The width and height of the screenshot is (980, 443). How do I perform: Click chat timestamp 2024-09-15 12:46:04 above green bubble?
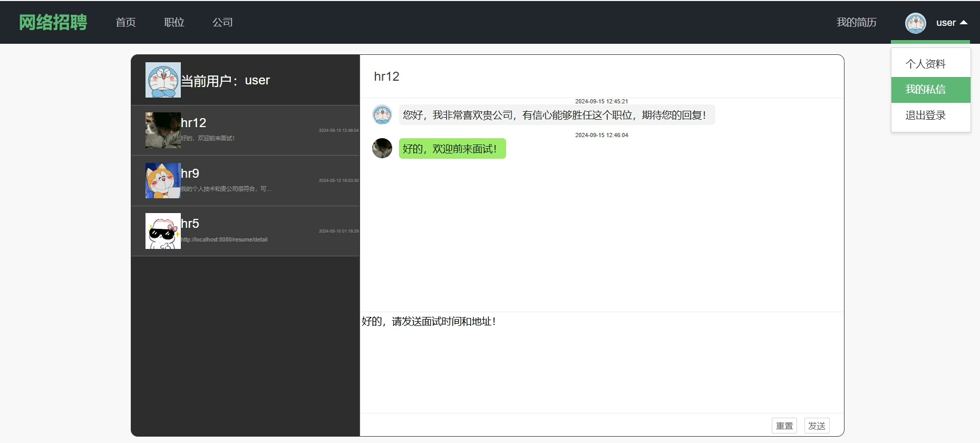pos(601,135)
